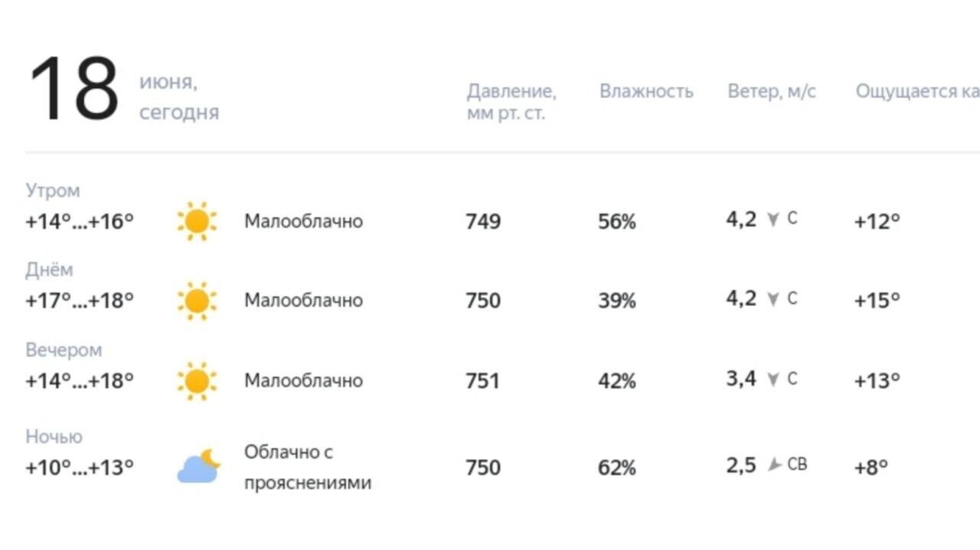
Task: Click the июня, сегодня date label
Action: coord(179,97)
